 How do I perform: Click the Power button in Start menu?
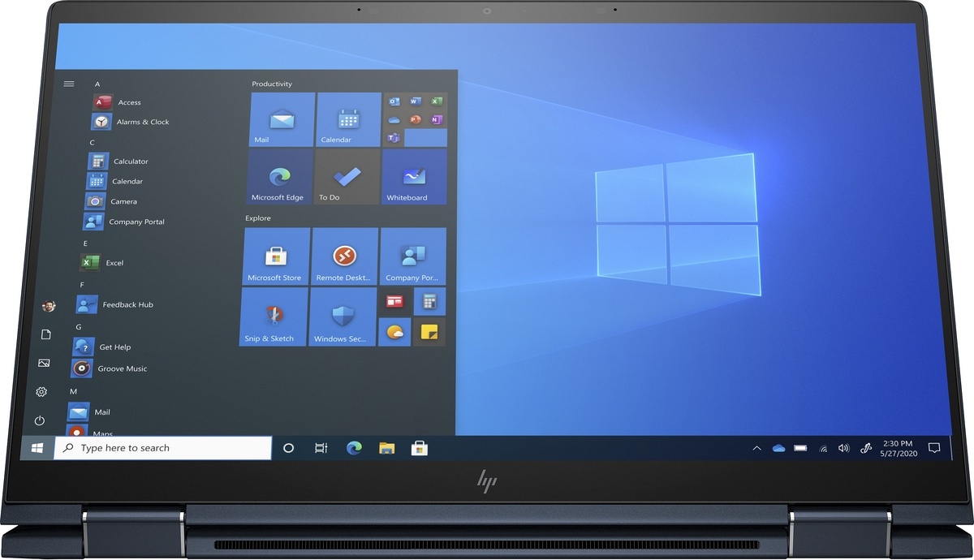coord(40,420)
